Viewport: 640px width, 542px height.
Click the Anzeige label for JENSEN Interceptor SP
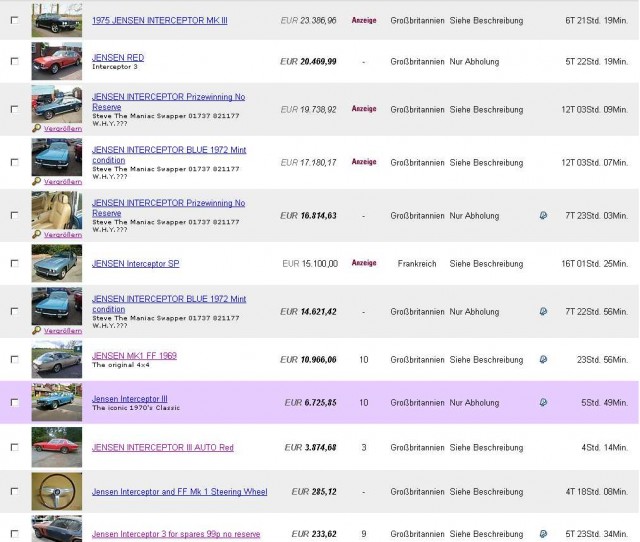point(364,263)
